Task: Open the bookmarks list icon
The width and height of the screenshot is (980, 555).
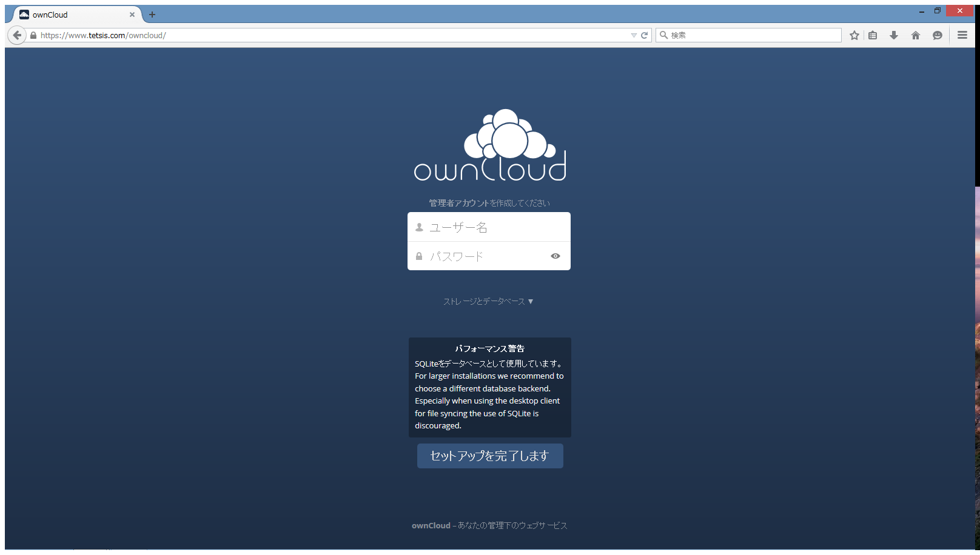Action: tap(873, 35)
